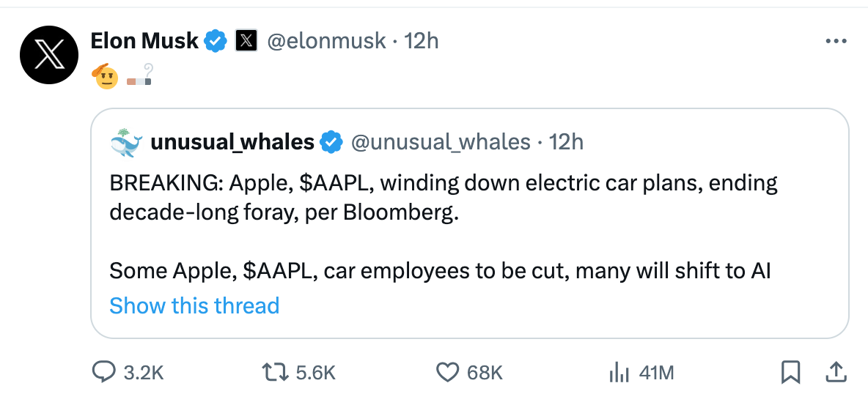This screenshot has height=394, width=868.
Task: Bookmark the tweet
Action: click(790, 373)
